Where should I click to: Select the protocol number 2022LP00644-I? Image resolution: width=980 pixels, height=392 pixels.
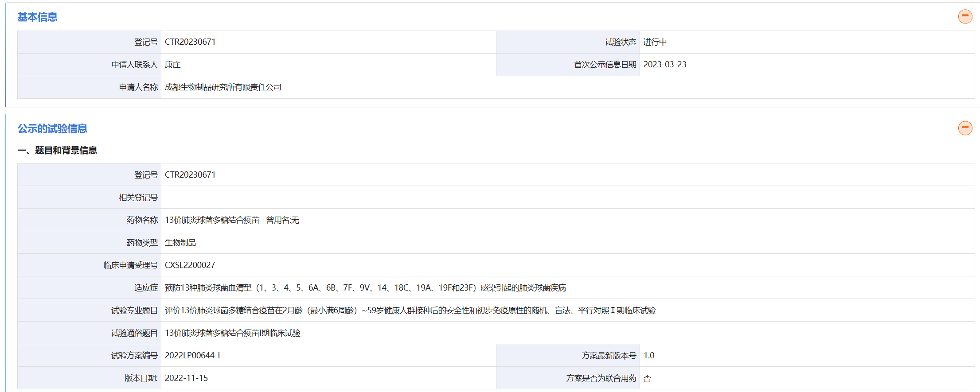coord(192,356)
